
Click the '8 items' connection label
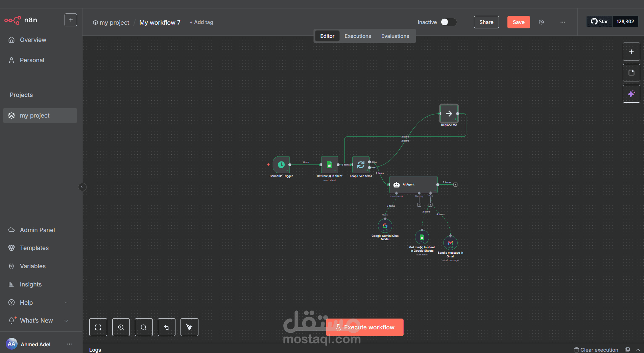pyautogui.click(x=391, y=206)
